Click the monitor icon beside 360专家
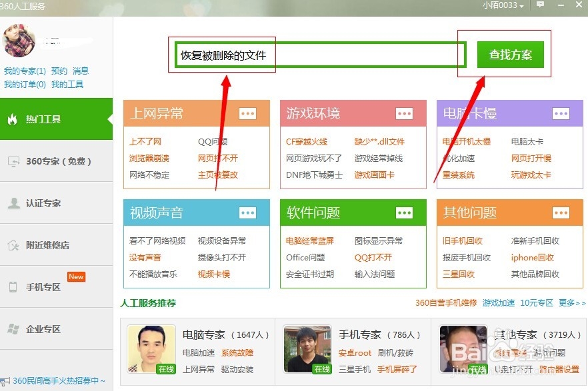 pos(13,161)
